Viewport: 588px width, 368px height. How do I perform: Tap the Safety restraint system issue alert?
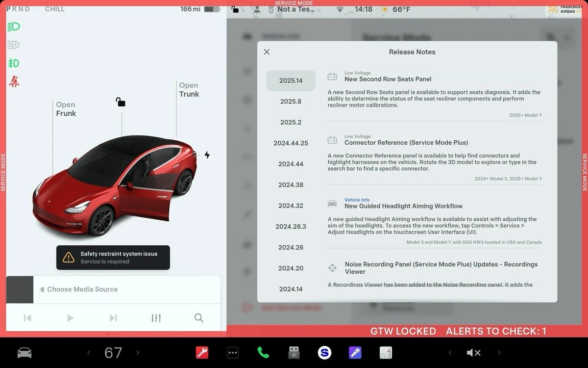[113, 258]
